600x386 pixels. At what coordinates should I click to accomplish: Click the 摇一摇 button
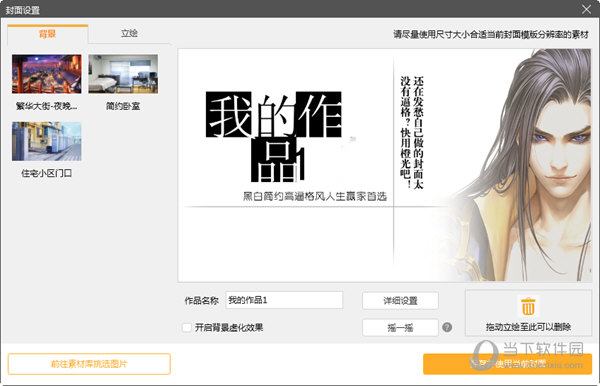coord(400,327)
